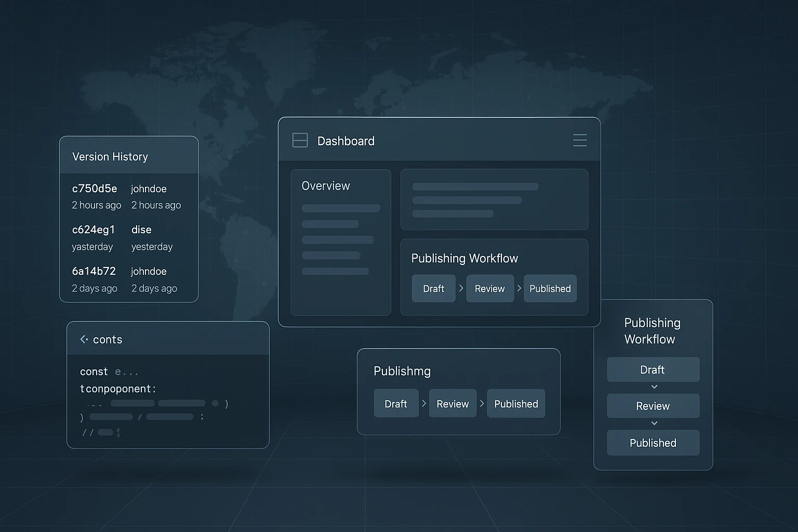
Task: Click the Draft button in the right Publishing Workflow panel
Action: [653, 369]
